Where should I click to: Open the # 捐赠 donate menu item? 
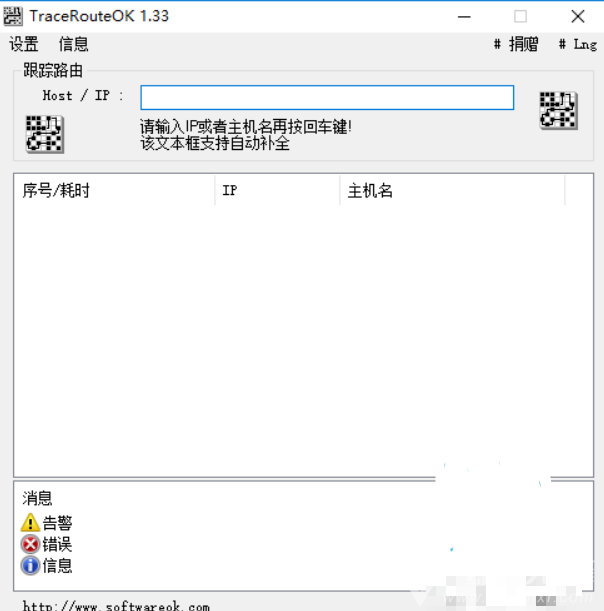click(x=516, y=44)
